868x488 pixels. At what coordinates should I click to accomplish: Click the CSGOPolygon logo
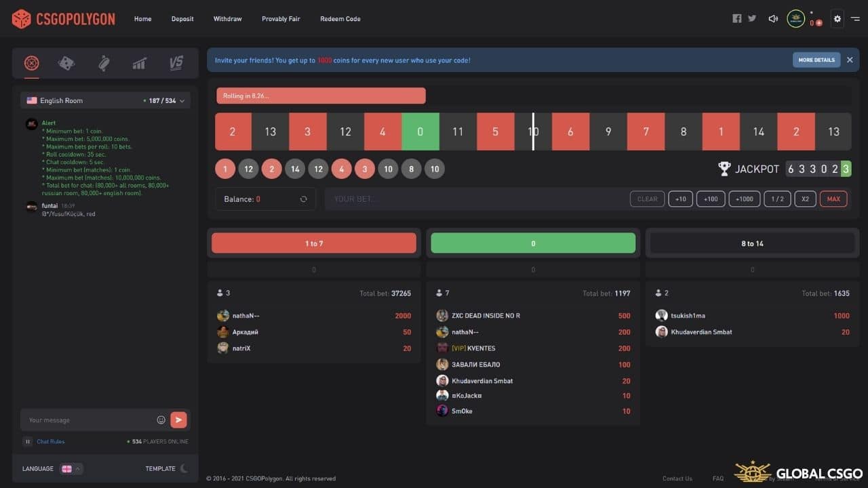64,19
